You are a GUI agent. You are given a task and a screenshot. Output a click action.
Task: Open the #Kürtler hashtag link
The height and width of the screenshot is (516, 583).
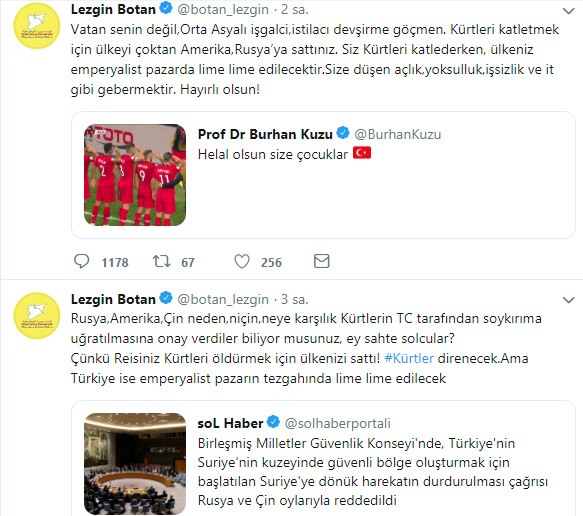tap(409, 358)
